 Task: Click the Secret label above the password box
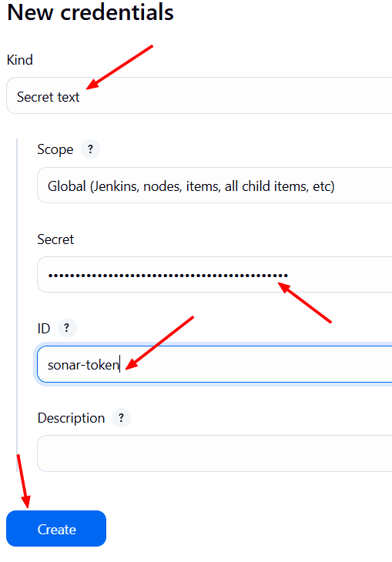pos(55,239)
